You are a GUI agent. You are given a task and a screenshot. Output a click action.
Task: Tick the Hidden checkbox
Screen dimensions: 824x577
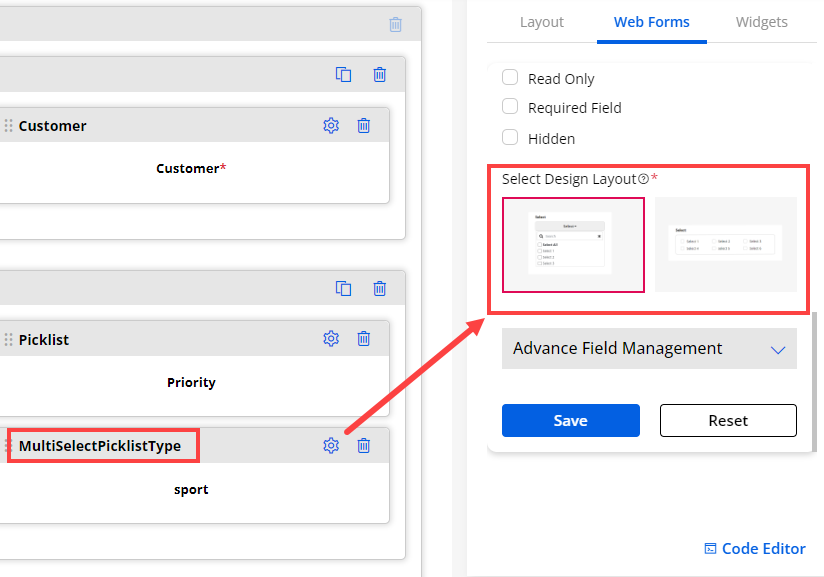click(x=510, y=138)
